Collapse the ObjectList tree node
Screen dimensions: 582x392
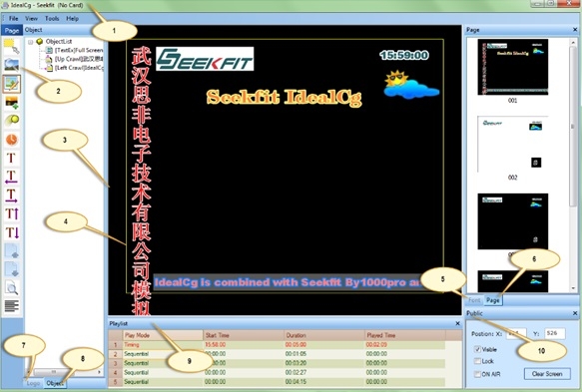point(30,42)
